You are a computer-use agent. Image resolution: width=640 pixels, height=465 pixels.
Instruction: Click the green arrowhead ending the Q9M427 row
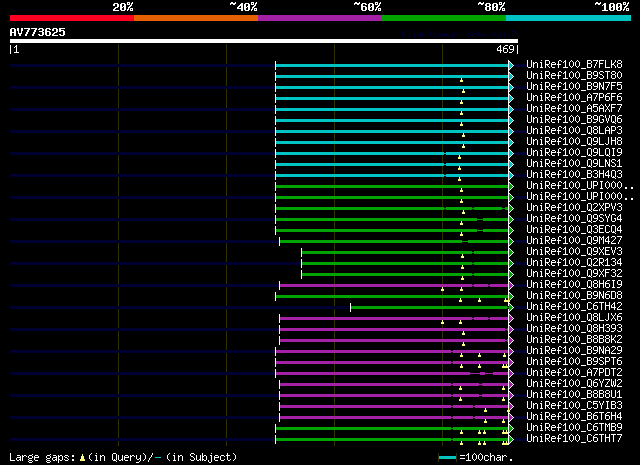pyautogui.click(x=511, y=241)
